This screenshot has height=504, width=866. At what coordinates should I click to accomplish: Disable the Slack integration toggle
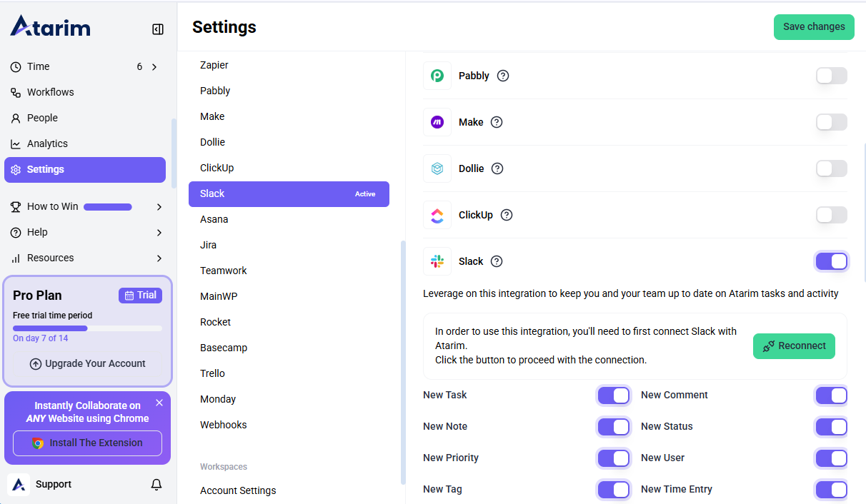pos(832,261)
